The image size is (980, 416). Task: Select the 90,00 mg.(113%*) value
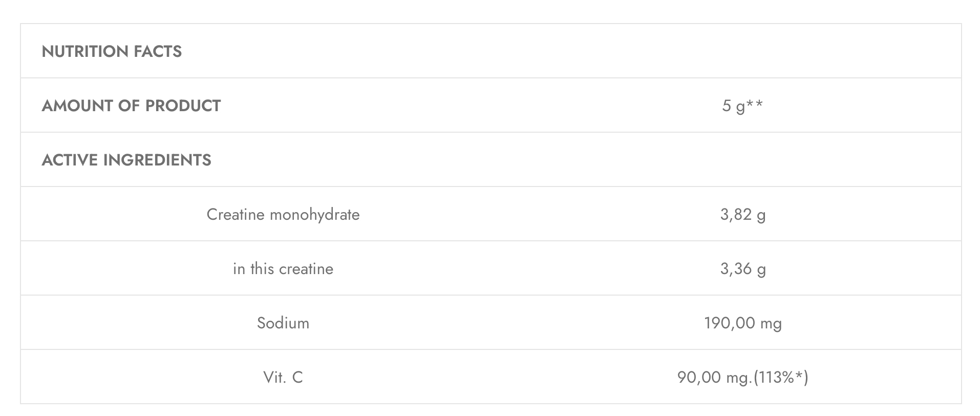click(x=743, y=378)
